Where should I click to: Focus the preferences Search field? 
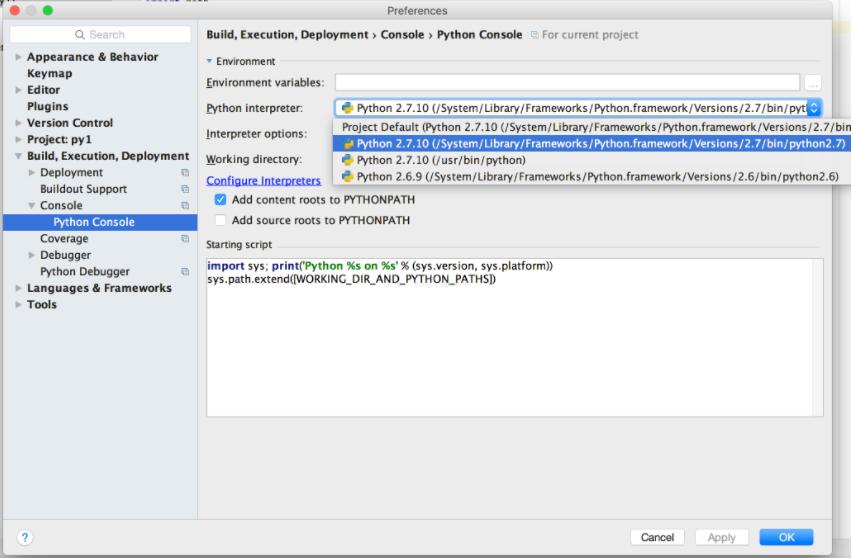point(100,35)
